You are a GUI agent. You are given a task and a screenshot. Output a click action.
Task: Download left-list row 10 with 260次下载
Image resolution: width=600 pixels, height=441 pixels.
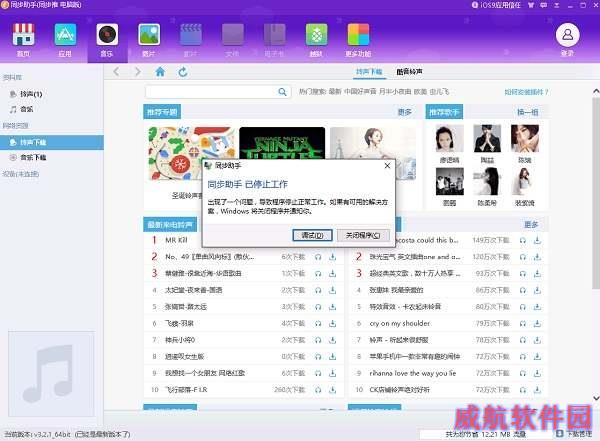[333, 390]
